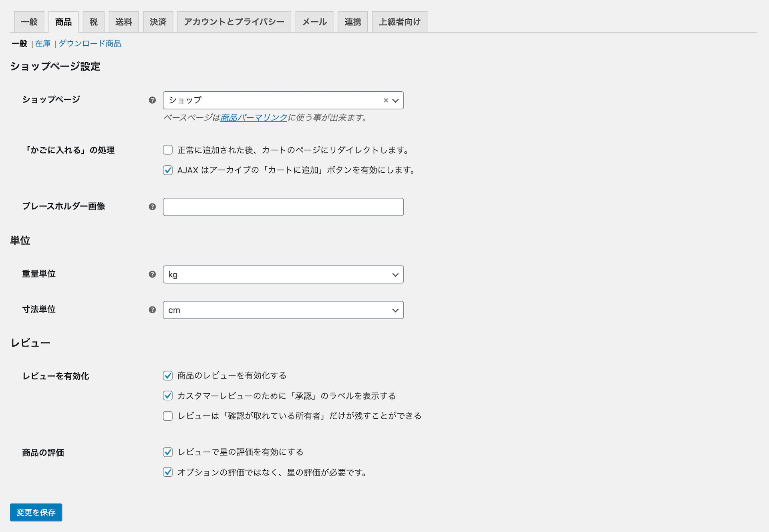Open the ダウンロード商品 sub-section link
The height and width of the screenshot is (532, 769).
pyautogui.click(x=90, y=43)
